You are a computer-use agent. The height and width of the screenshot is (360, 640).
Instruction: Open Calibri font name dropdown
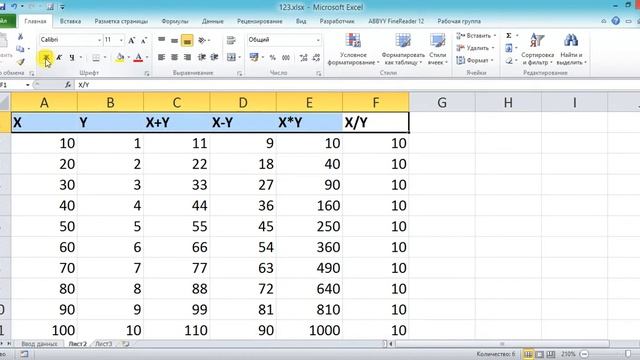pos(99,40)
